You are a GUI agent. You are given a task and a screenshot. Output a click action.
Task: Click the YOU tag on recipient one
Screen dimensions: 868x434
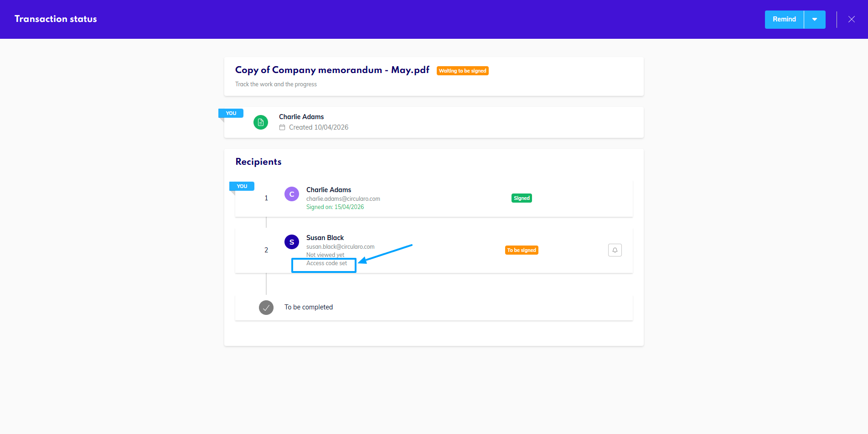[242, 186]
